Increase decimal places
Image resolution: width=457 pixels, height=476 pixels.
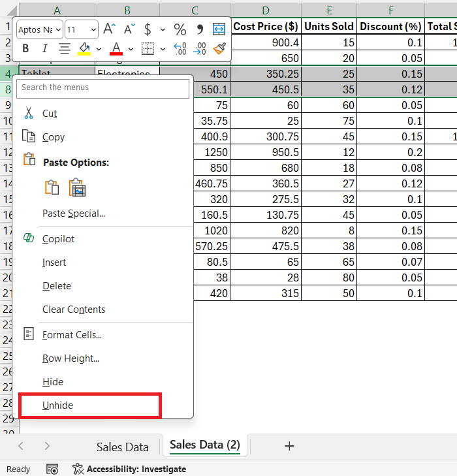[x=180, y=48]
